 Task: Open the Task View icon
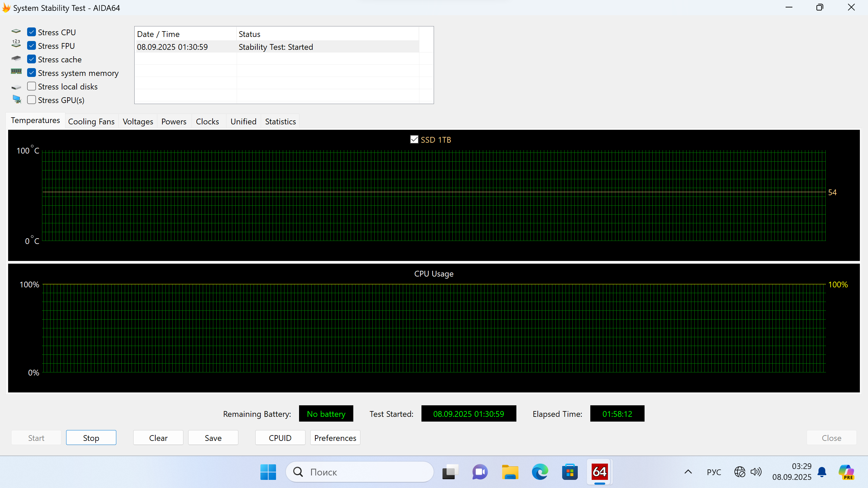pyautogui.click(x=450, y=472)
